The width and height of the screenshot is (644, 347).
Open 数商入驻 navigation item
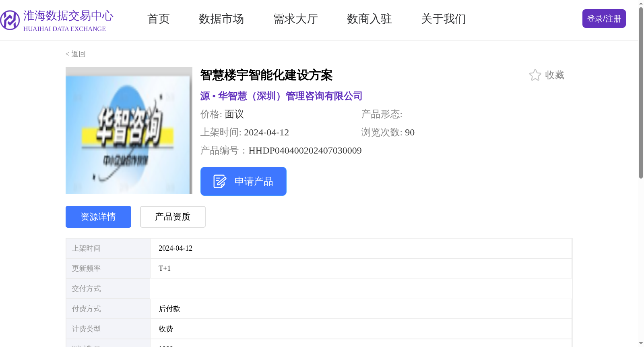[x=369, y=19]
